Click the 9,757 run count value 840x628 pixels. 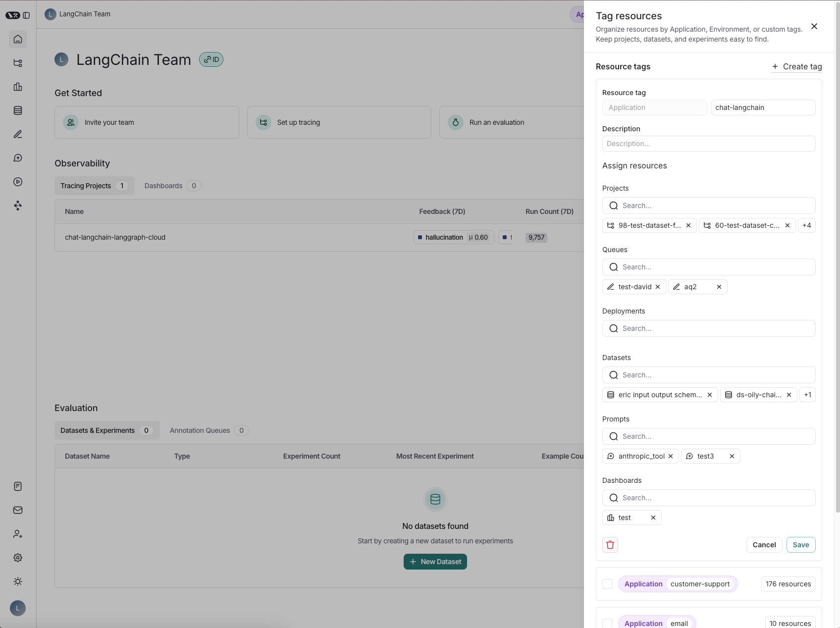pyautogui.click(x=536, y=237)
